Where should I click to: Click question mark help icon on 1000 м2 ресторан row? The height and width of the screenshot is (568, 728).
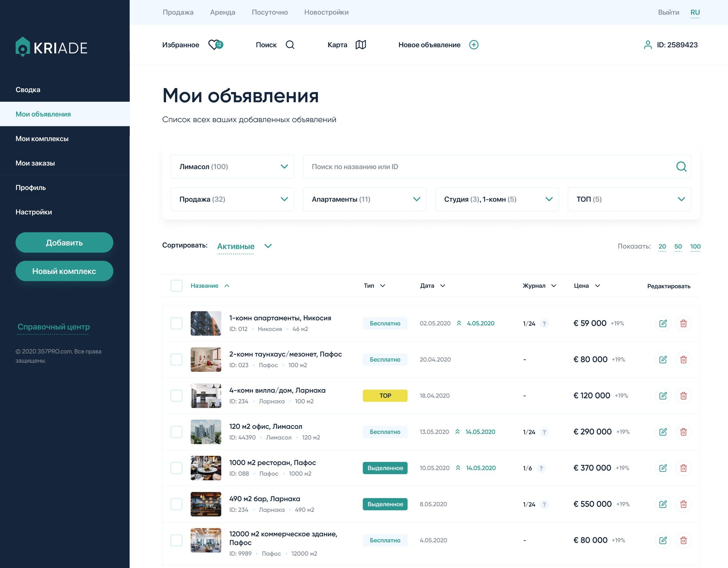click(541, 468)
